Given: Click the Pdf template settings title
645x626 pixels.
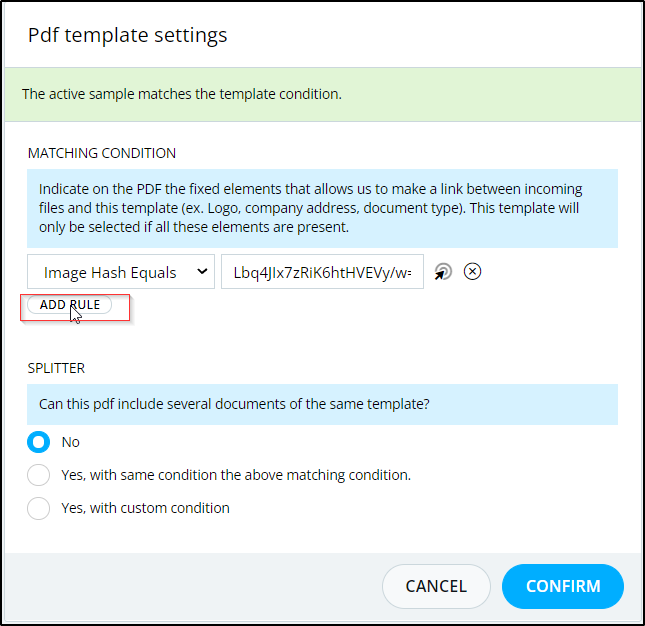Looking at the screenshot, I should click(x=128, y=35).
